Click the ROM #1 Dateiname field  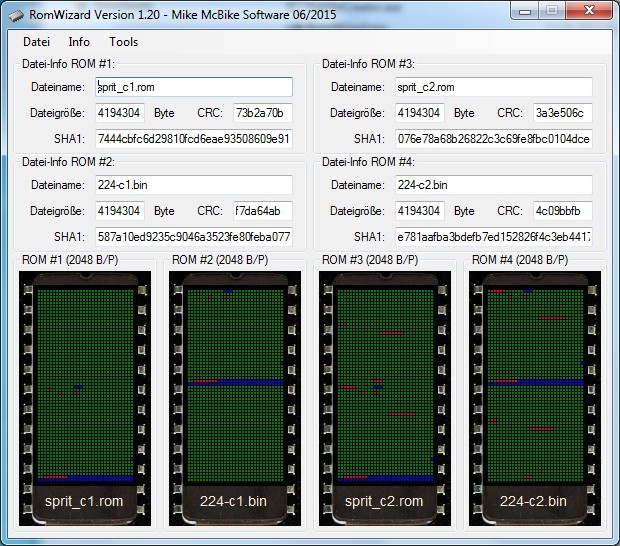(x=194, y=87)
